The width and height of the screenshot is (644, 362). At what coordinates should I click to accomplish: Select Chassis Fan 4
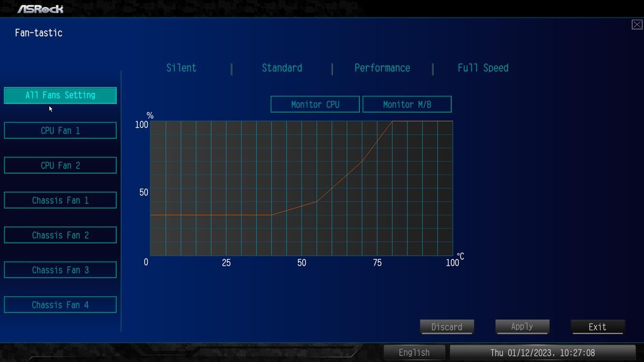click(x=60, y=305)
